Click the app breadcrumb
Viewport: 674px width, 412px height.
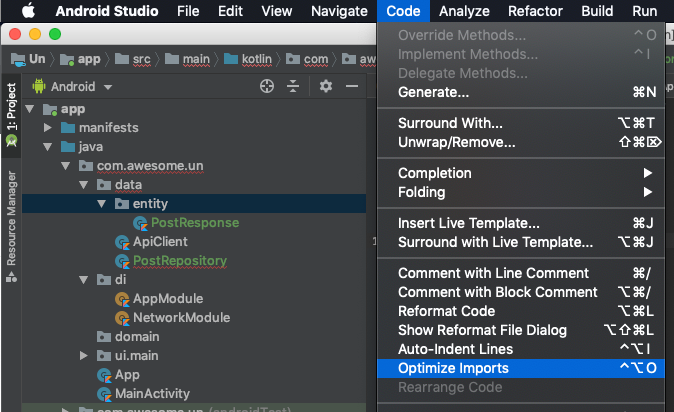tap(80, 59)
